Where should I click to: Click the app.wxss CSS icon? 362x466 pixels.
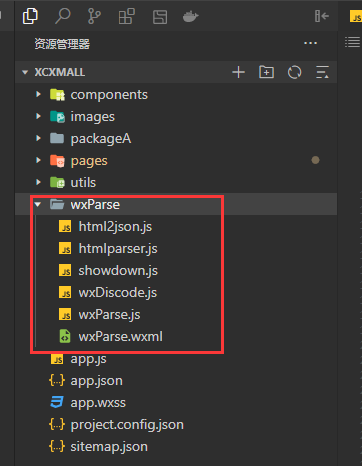pos(57,402)
